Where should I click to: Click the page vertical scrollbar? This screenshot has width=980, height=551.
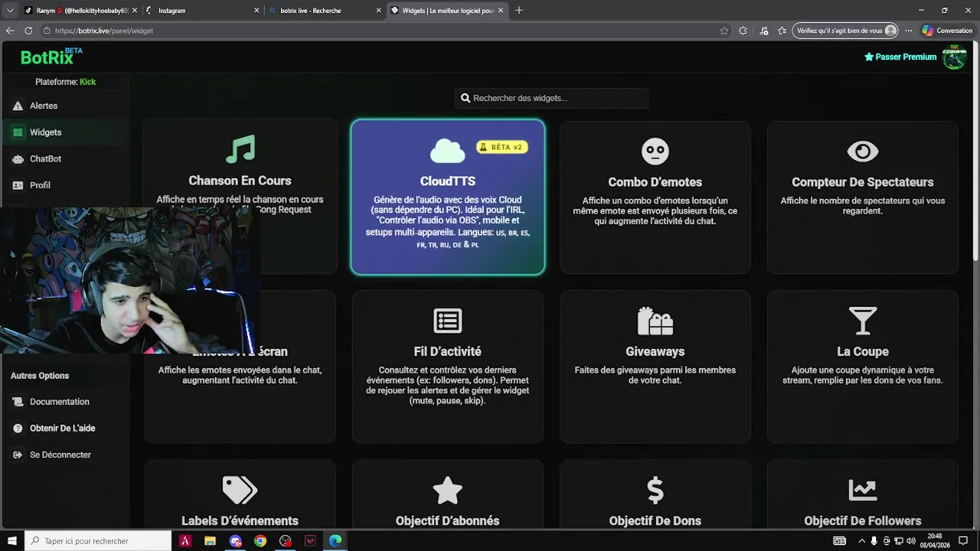[975, 153]
